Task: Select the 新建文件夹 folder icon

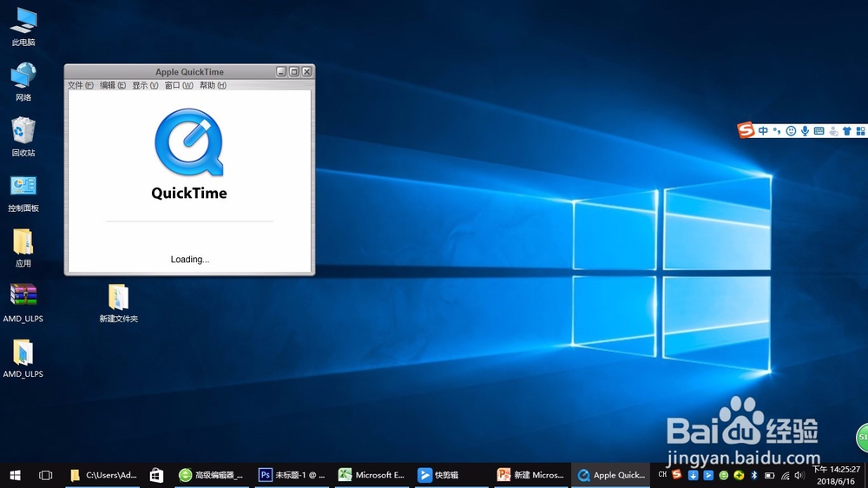Action: click(x=118, y=303)
